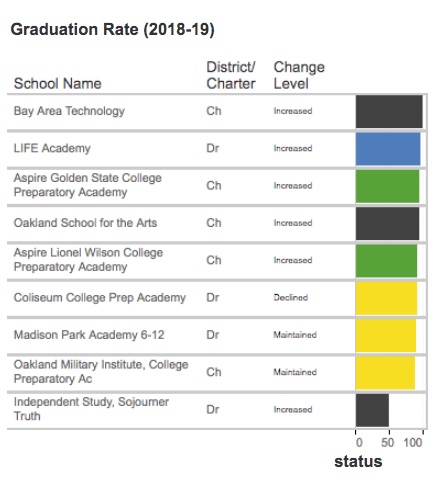435x480 pixels.
Task: Click the Aspire Lionel Wilson green bar
Action: pyautogui.click(x=386, y=261)
